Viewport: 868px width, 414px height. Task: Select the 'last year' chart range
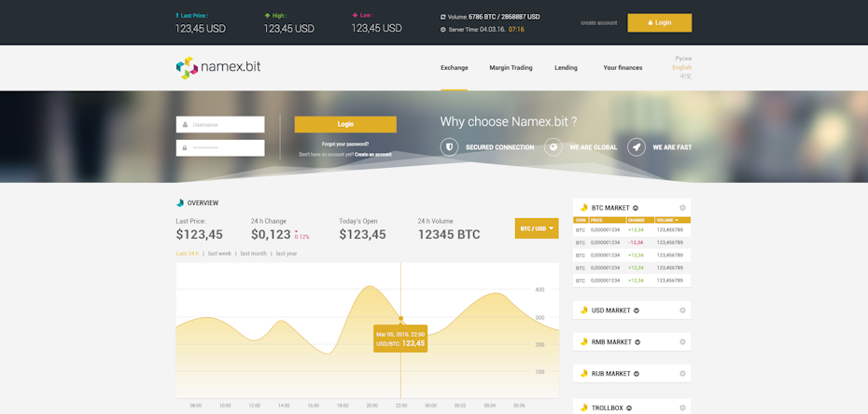pos(287,254)
